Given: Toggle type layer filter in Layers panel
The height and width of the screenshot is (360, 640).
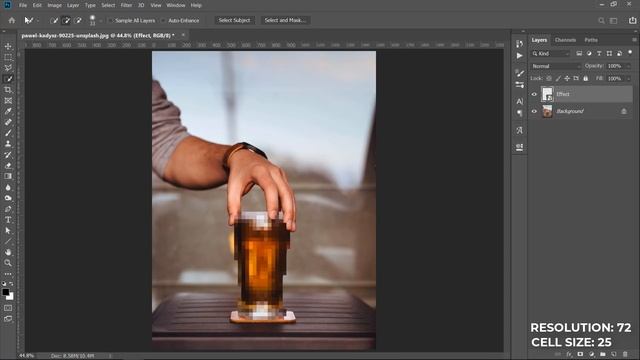Looking at the screenshot, I should 599,53.
